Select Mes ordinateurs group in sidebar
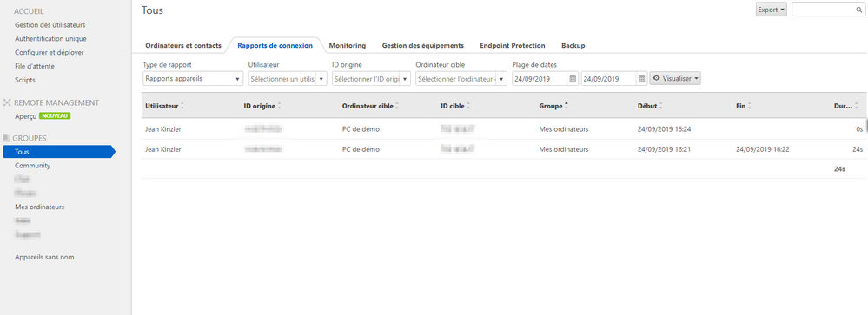 [x=40, y=207]
